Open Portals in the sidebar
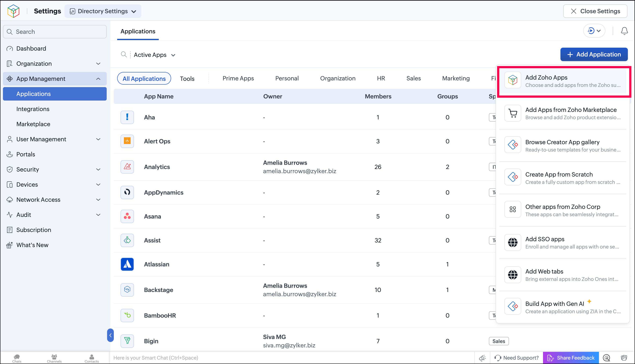Image resolution: width=635 pixels, height=364 pixels. [55, 154]
